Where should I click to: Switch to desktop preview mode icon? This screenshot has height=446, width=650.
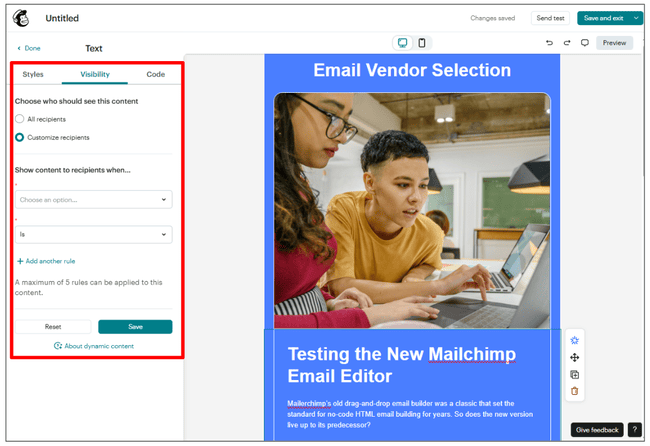(403, 43)
